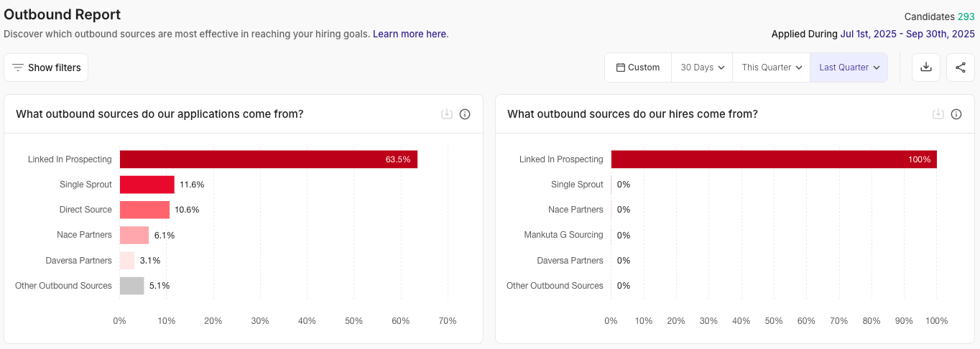Click the Single Sprout 11.6% bar

(147, 185)
